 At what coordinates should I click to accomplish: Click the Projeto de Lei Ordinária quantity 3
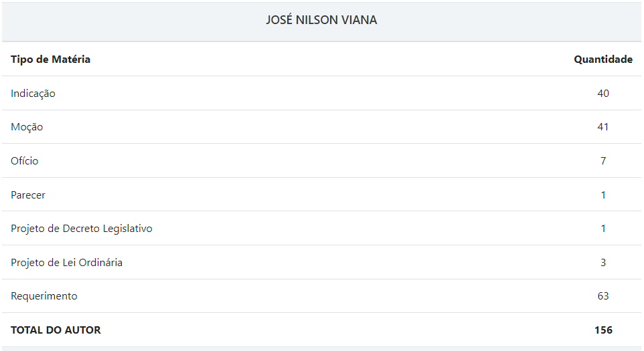point(603,263)
